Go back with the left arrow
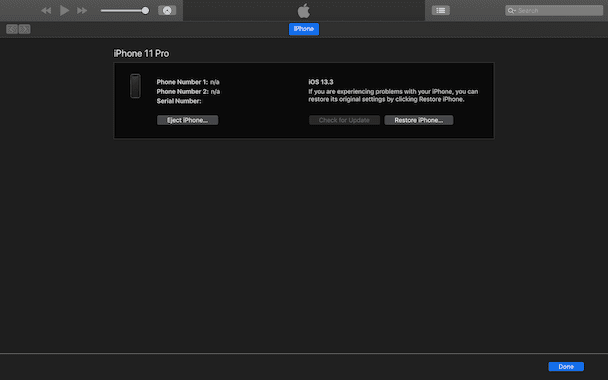Viewport: 608px width, 380px height. pos(12,29)
